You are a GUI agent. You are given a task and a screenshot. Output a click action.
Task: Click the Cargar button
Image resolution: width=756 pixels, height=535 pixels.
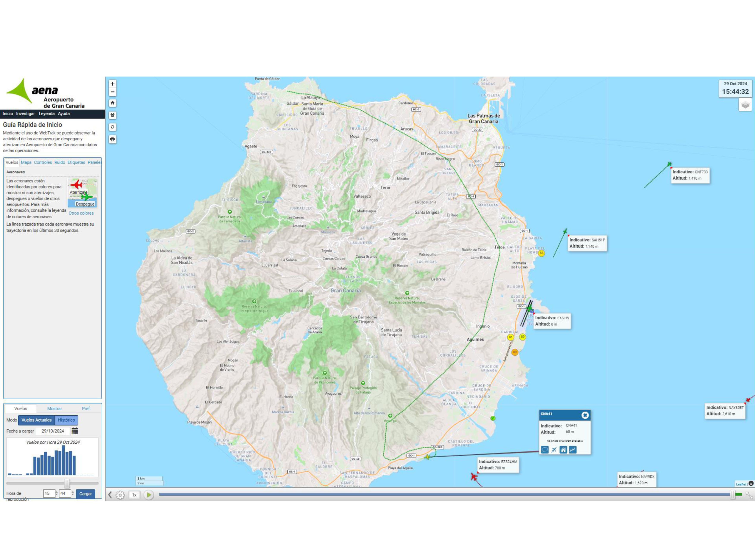click(x=85, y=494)
